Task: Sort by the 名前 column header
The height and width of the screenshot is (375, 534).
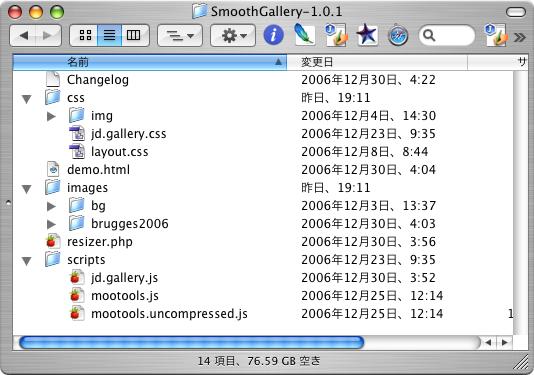Action: tap(150, 62)
